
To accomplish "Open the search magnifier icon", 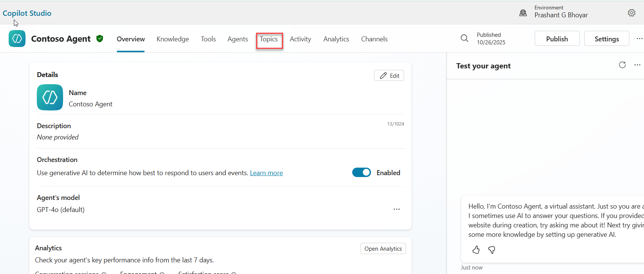I will [465, 38].
